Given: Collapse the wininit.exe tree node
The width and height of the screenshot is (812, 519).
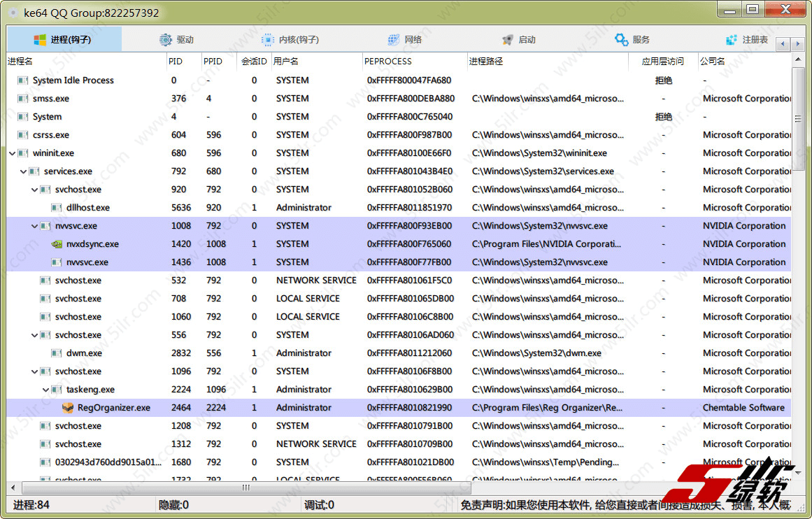Looking at the screenshot, I should click(x=13, y=153).
